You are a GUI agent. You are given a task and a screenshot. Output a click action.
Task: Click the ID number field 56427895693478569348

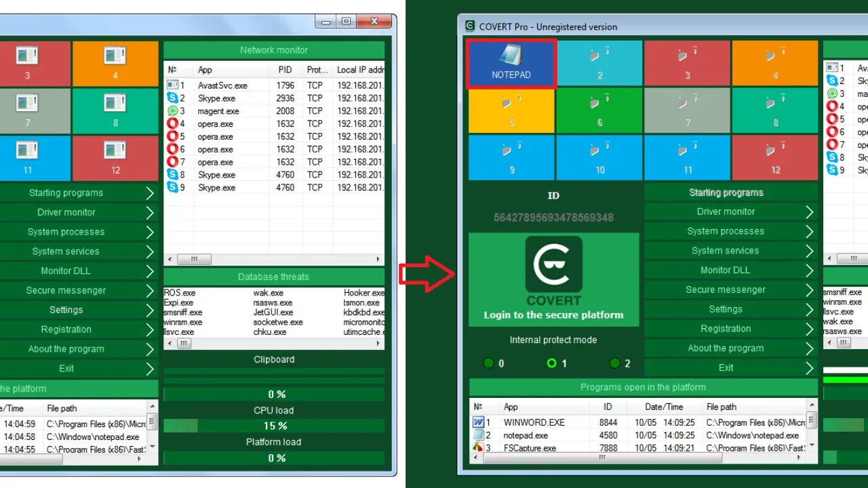tap(553, 218)
